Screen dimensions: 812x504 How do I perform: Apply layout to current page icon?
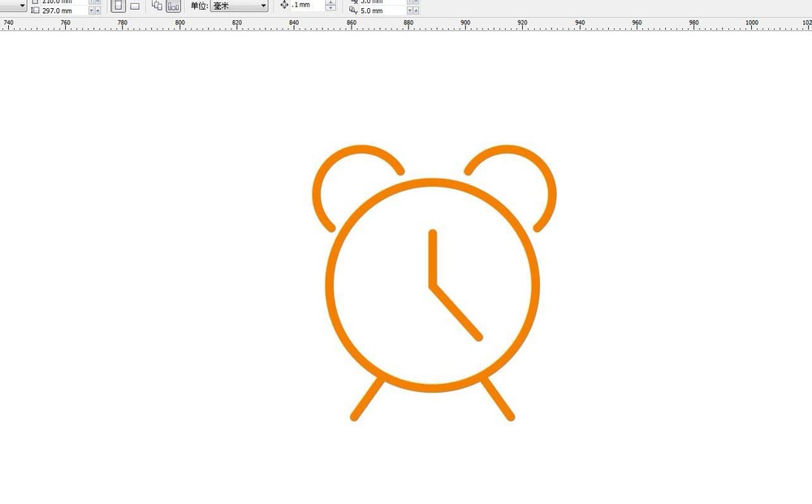tap(174, 6)
